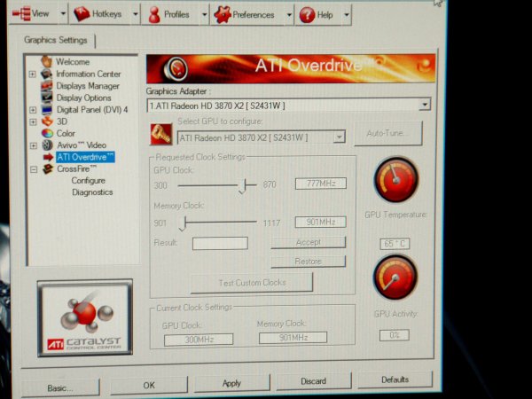Image resolution: width=532 pixels, height=399 pixels.
Task: Click the Memory Clock slider handle
Action: click(183, 223)
